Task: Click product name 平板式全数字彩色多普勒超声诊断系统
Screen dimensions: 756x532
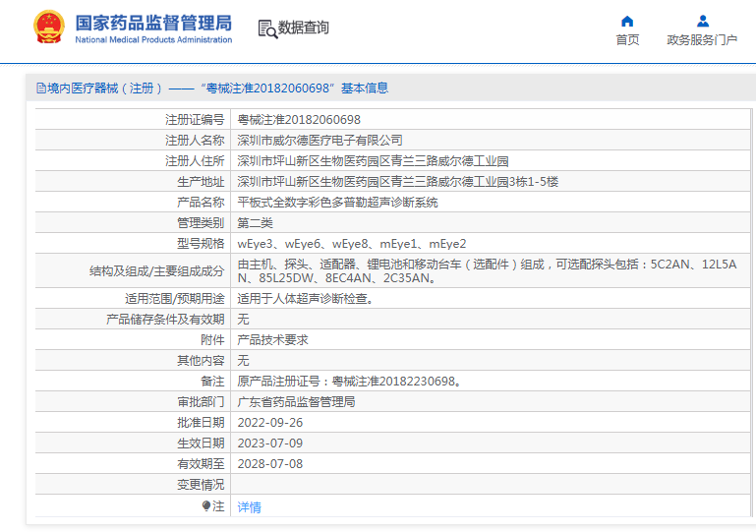Action: [x=338, y=203]
